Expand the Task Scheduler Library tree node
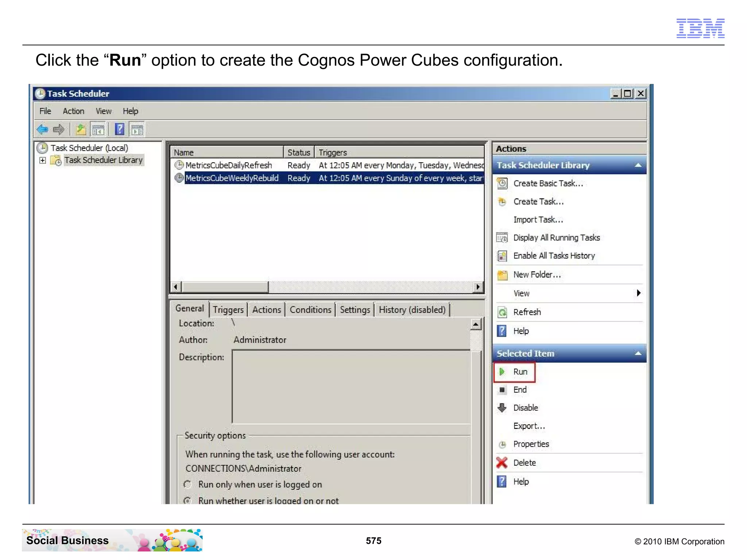This screenshot has height=560, width=747. (x=43, y=160)
